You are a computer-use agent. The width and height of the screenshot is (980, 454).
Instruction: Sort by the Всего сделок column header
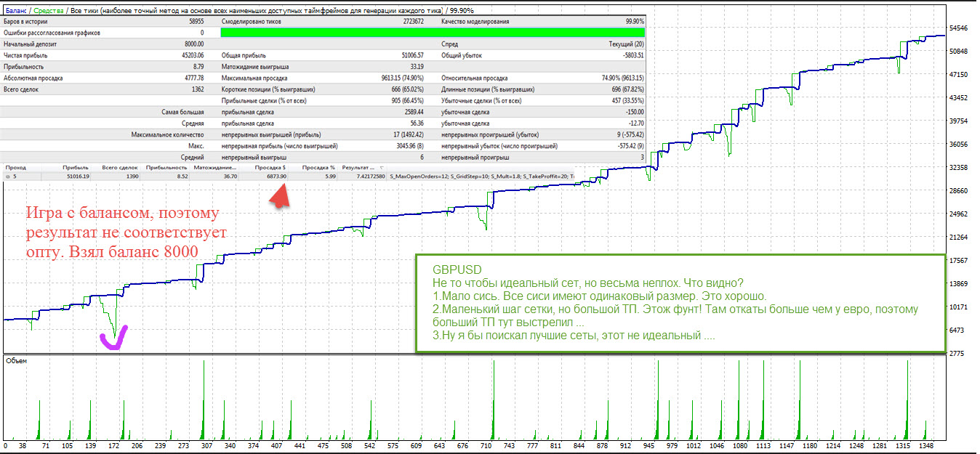click(115, 167)
